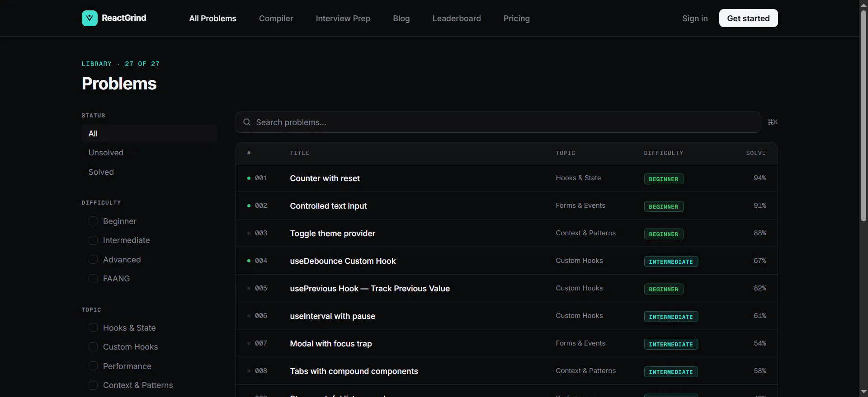Click the search magnifier icon
868x397 pixels.
pos(247,122)
